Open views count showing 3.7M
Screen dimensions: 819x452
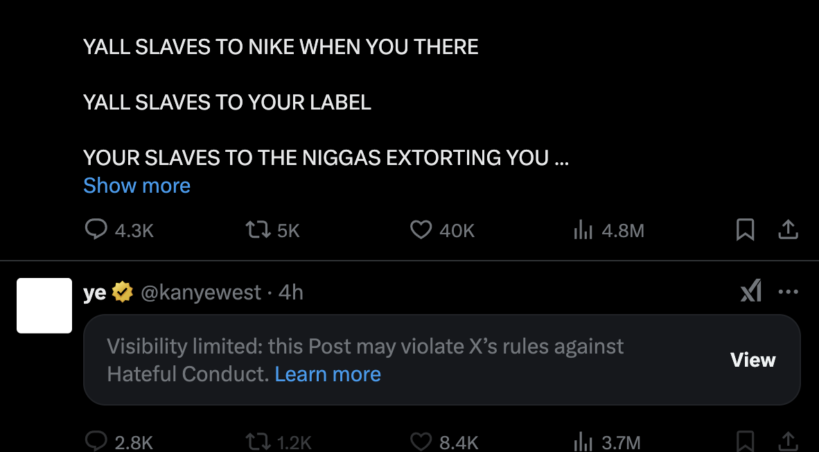584,441
